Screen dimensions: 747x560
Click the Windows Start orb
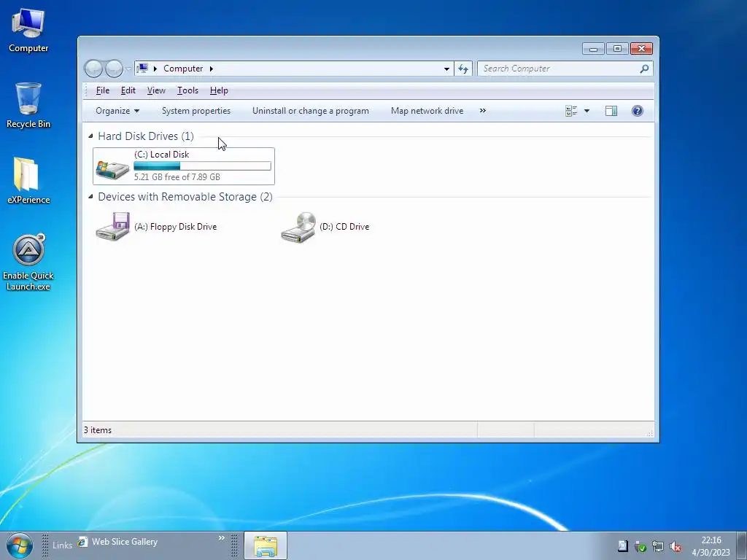point(19,545)
